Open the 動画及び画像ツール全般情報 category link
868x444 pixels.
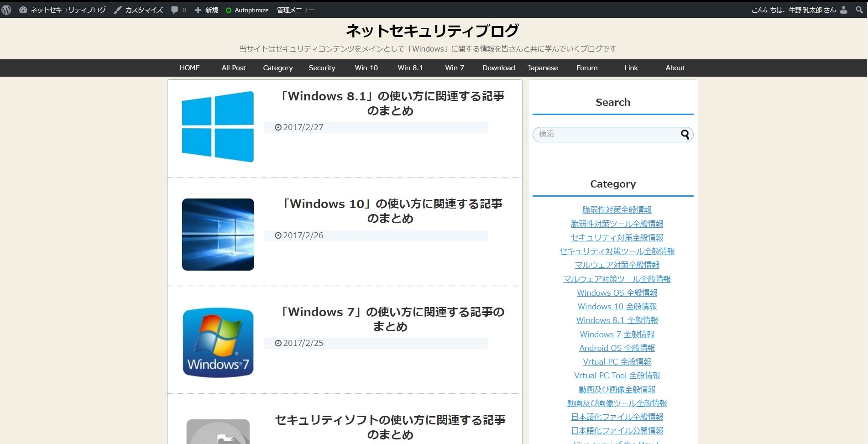tap(617, 403)
